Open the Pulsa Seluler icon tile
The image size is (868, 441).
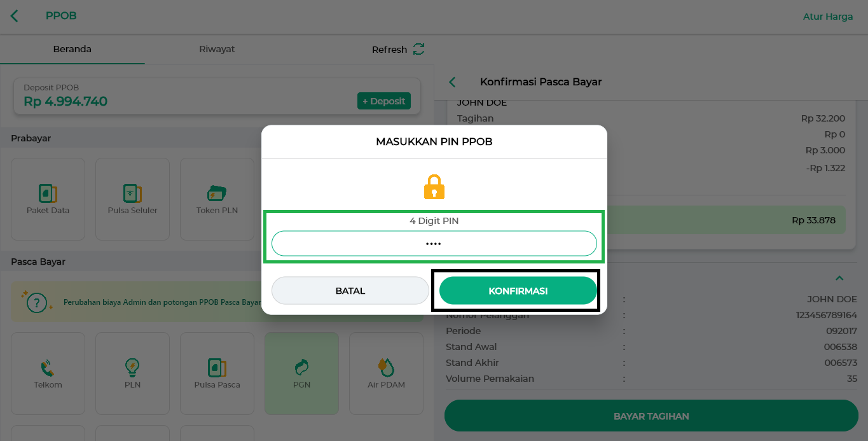[x=132, y=199]
